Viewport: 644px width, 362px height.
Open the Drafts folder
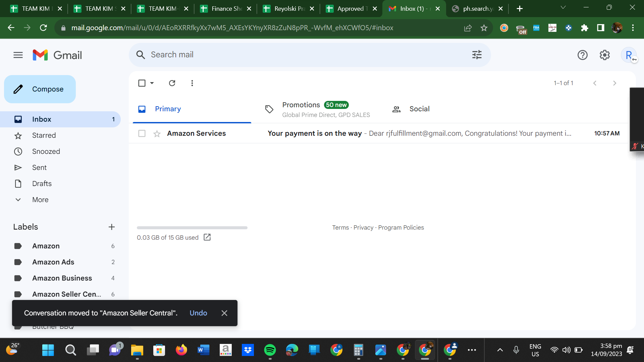click(60, 184)
